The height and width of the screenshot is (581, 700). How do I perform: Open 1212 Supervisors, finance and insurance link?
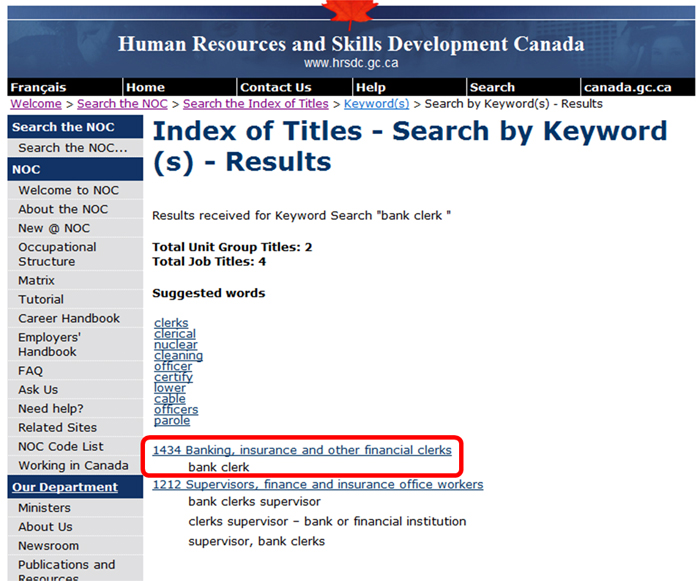coord(318,485)
